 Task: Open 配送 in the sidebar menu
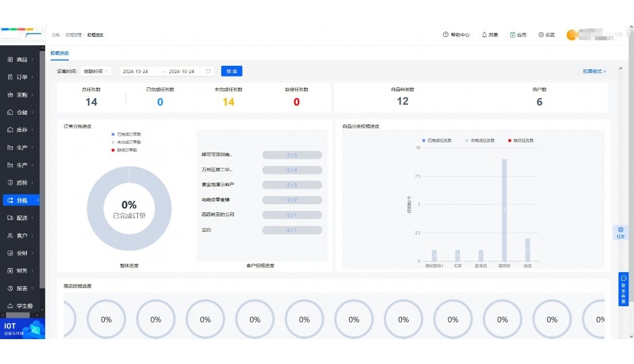coord(20,218)
